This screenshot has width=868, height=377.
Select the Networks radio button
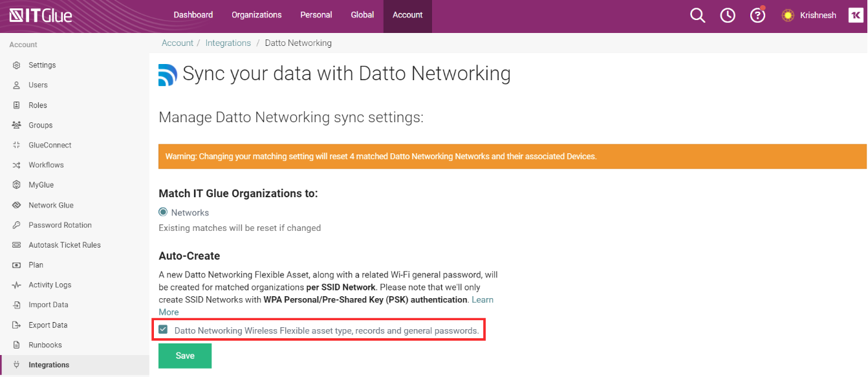(163, 212)
